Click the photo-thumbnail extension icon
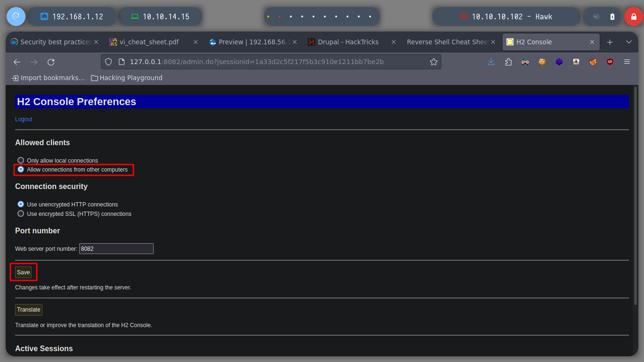 click(x=576, y=62)
